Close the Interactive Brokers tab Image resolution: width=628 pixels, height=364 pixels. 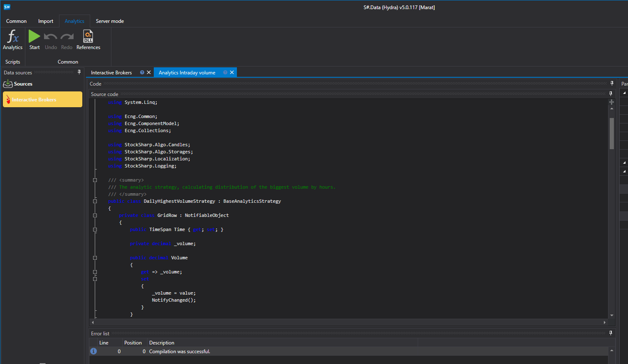149,72
